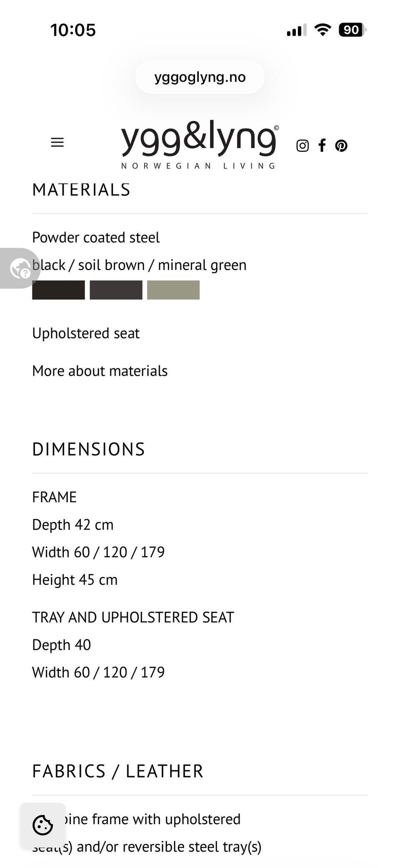Image resolution: width=400 pixels, height=868 pixels.
Task: Tap the DIMENSIONS section heading
Action: (88, 449)
